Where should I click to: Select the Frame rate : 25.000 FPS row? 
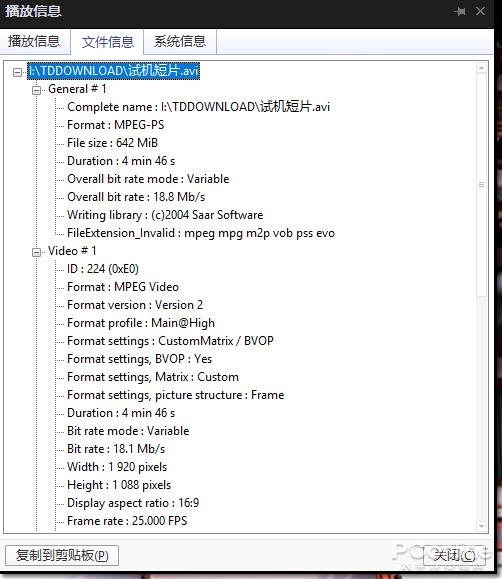pos(127,521)
